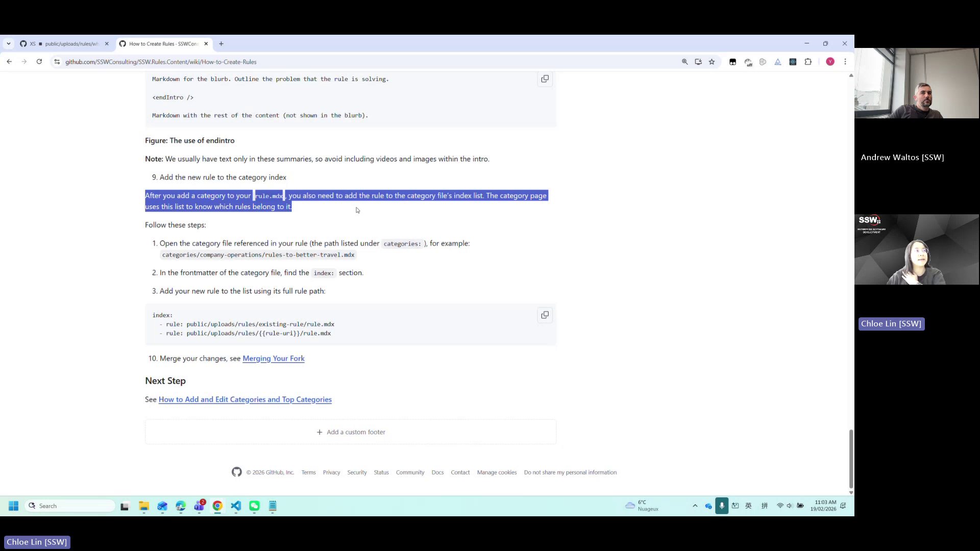The height and width of the screenshot is (551, 980).
Task: Open the Chrome profile menu
Action: coord(830,62)
